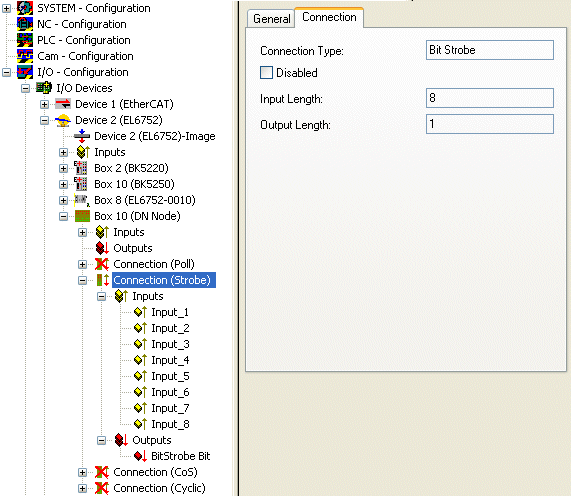Select the Input_2 tree row
571x496 pixels.
pyautogui.click(x=170, y=328)
